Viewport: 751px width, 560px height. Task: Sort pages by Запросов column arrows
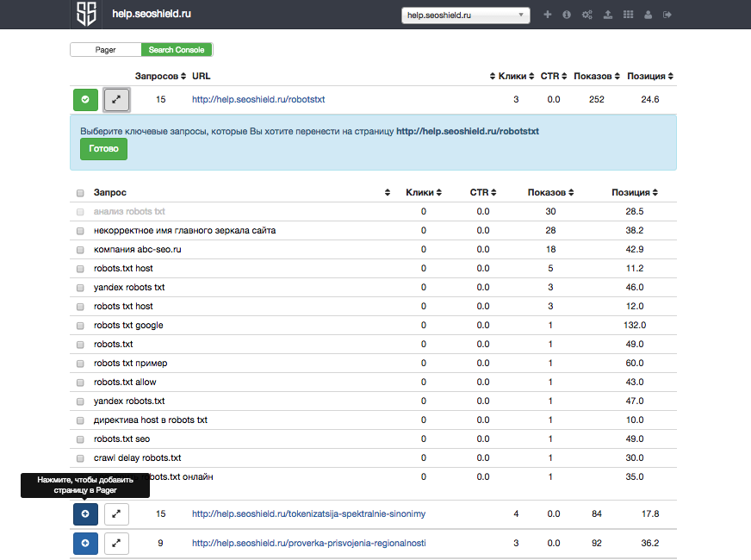click(x=183, y=76)
